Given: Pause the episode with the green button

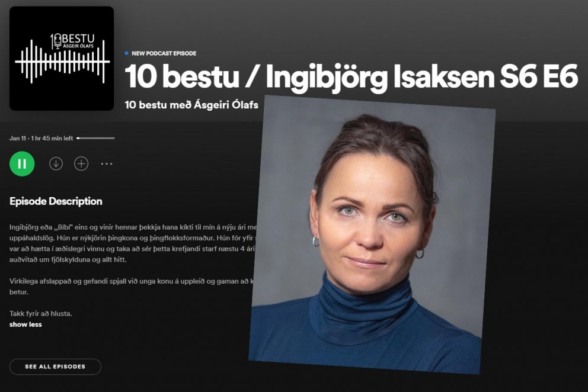Looking at the screenshot, I should [22, 164].
